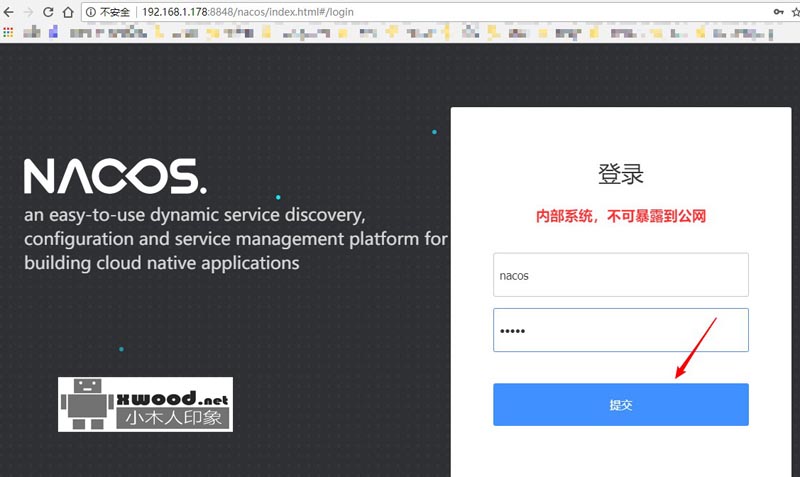
Task: Focus the masked password field
Action: coord(620,330)
